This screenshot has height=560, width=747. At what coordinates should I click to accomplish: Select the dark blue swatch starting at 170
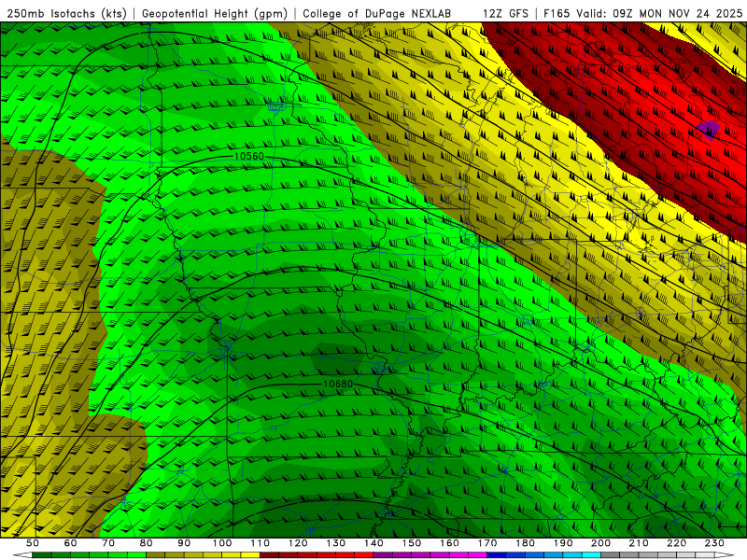pyautogui.click(x=497, y=554)
